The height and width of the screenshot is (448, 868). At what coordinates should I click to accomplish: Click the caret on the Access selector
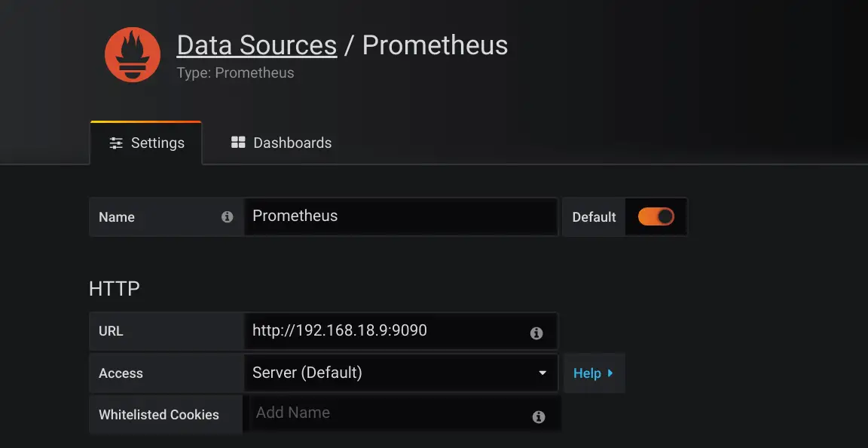[542, 373]
